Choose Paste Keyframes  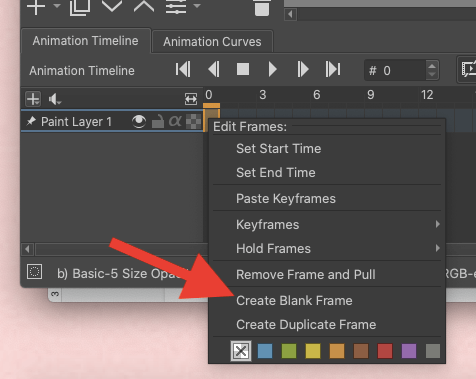(327, 199)
